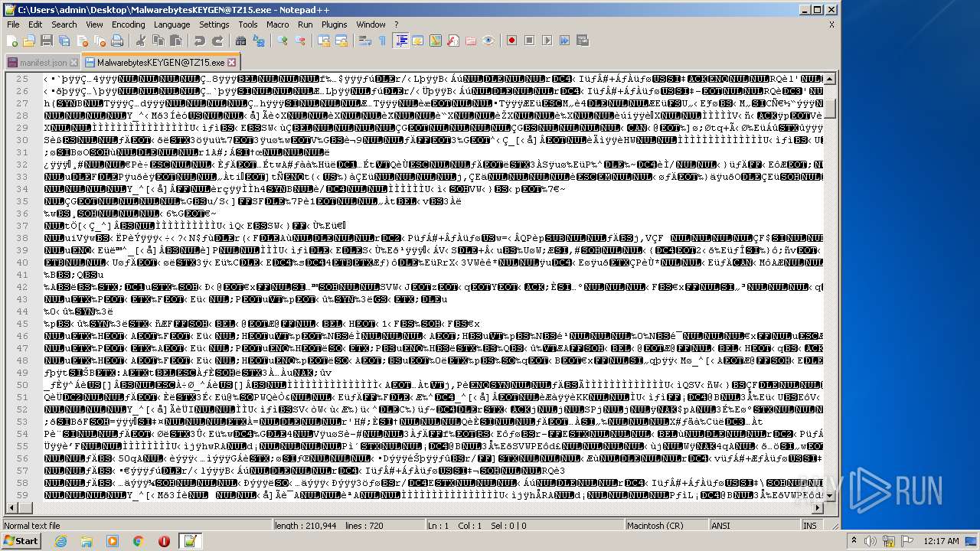
Task: Click the Replace toolbar icon
Action: click(259, 41)
